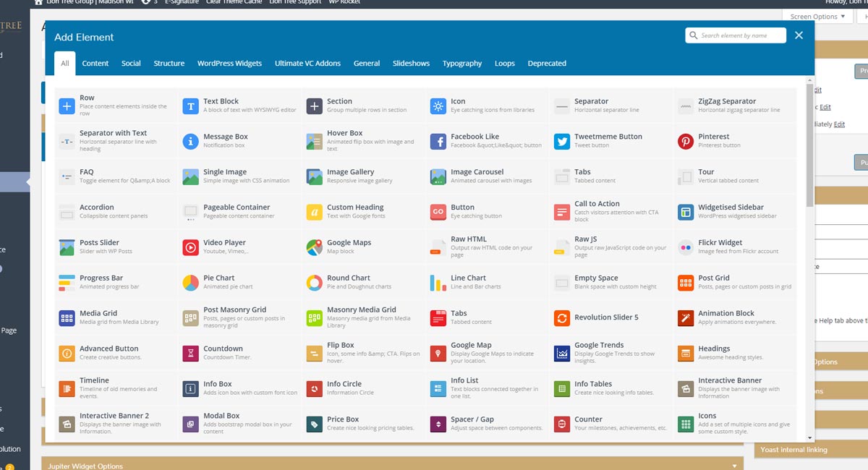Add the Interactive Banner 2 element
The width and height of the screenshot is (868, 470).
coord(115,423)
